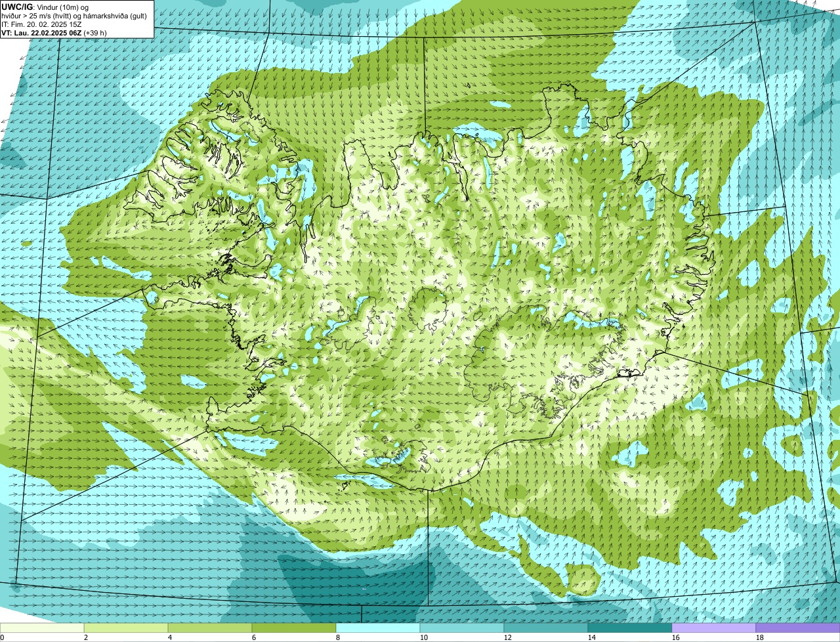The height and width of the screenshot is (642, 840).
Task: Click the scale label '6'
Action: click(x=254, y=637)
